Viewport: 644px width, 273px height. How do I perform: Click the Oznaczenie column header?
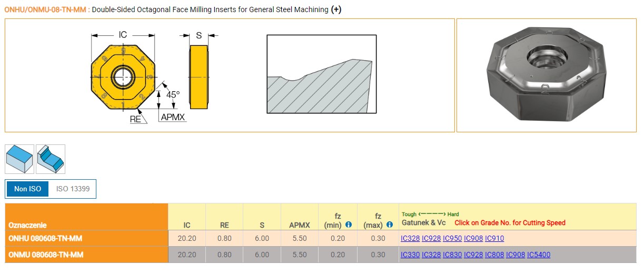pos(27,225)
